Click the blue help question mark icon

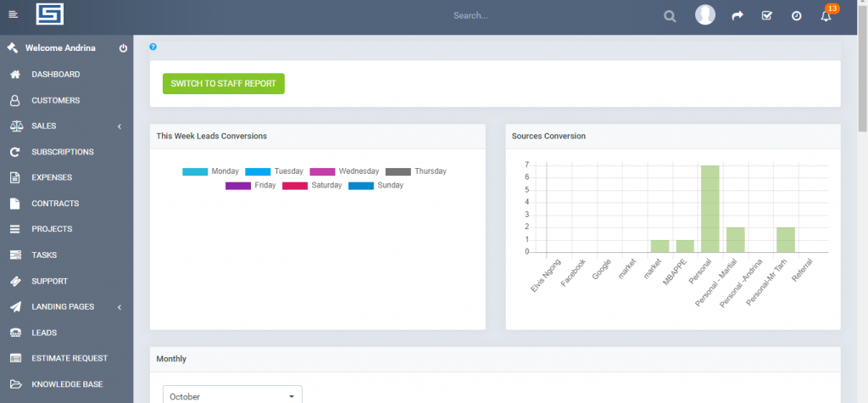point(153,48)
